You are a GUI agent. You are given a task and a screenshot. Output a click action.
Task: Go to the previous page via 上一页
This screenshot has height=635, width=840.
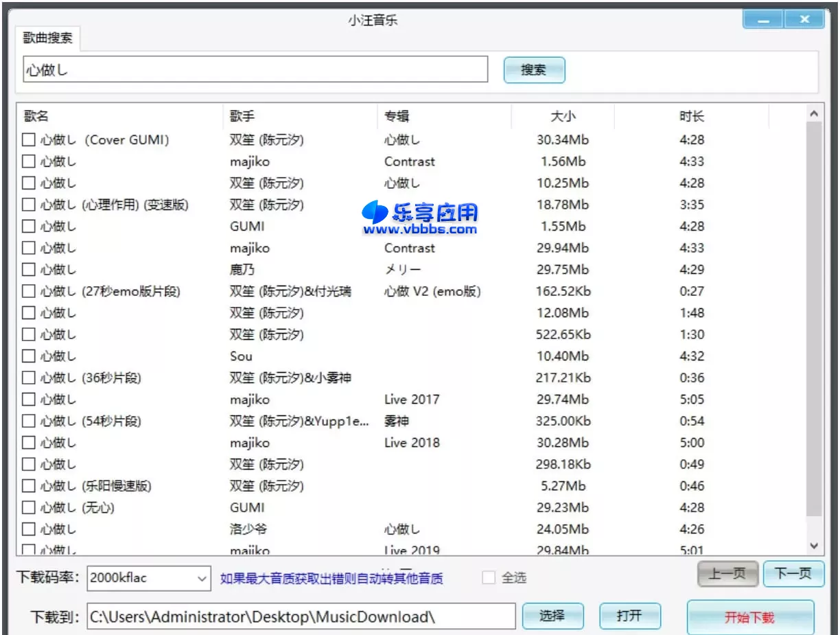coord(727,574)
